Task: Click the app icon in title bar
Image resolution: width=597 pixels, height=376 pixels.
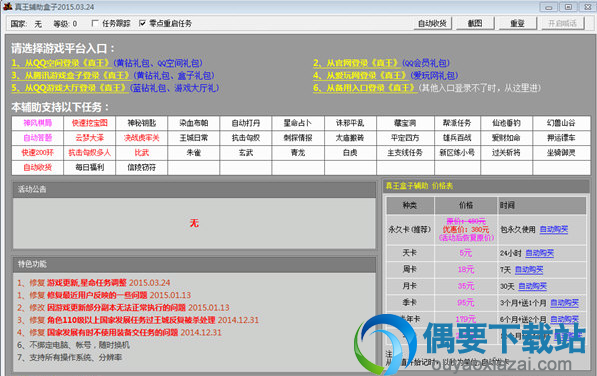Action: (x=8, y=6)
